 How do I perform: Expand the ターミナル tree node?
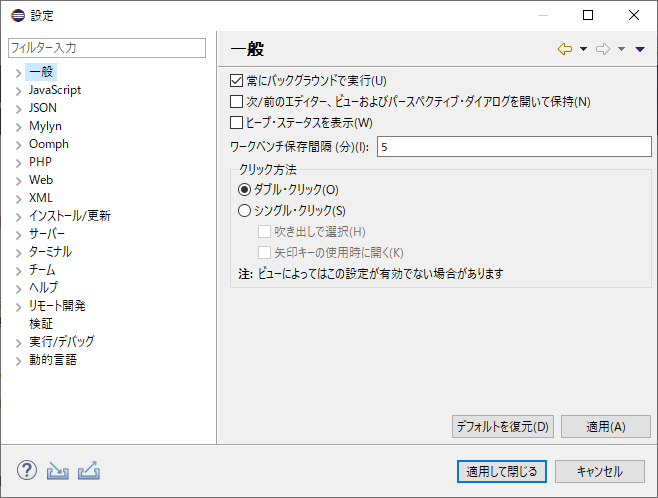(x=18, y=253)
